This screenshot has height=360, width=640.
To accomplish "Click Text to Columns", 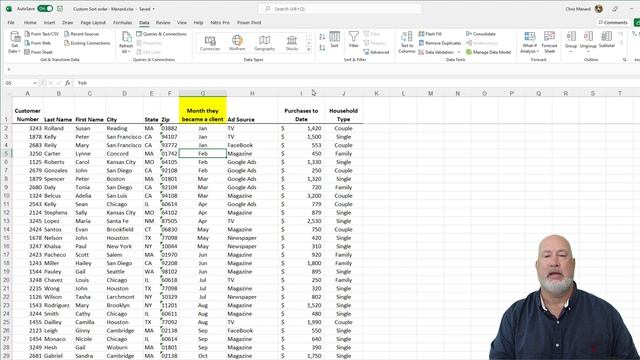I will [407, 42].
